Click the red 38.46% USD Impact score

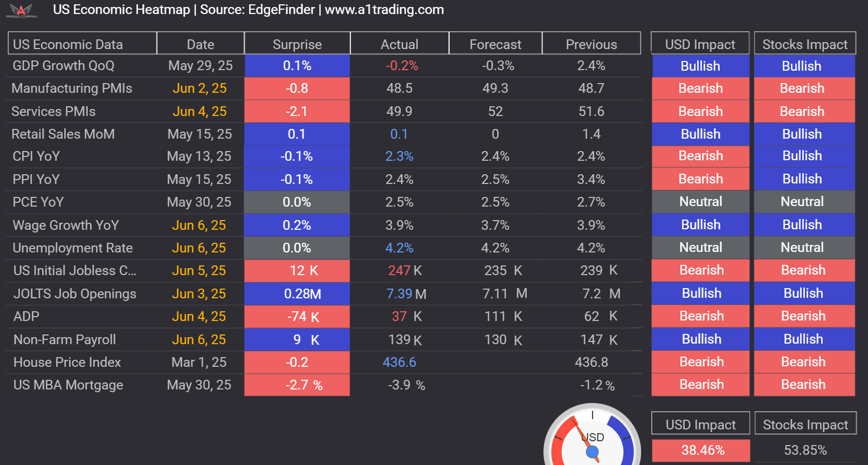(700, 450)
